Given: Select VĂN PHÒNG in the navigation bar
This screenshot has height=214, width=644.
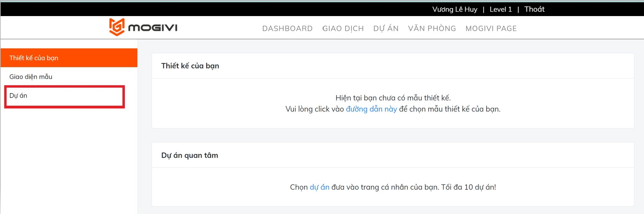Looking at the screenshot, I should pos(432,29).
